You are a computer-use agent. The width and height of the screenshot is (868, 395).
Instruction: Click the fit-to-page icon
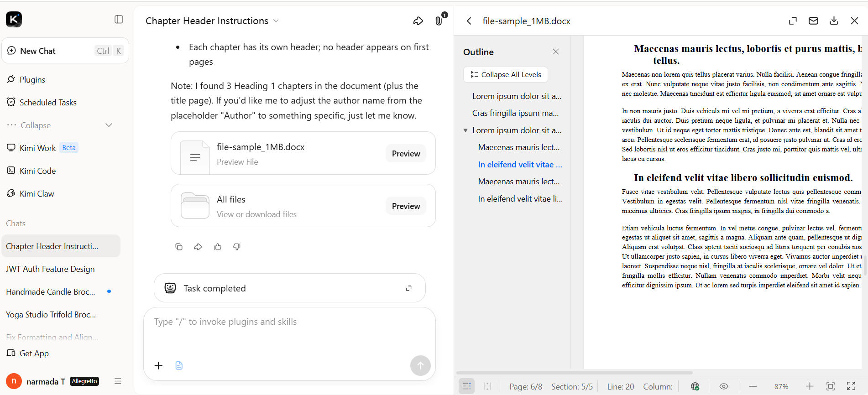(831, 386)
